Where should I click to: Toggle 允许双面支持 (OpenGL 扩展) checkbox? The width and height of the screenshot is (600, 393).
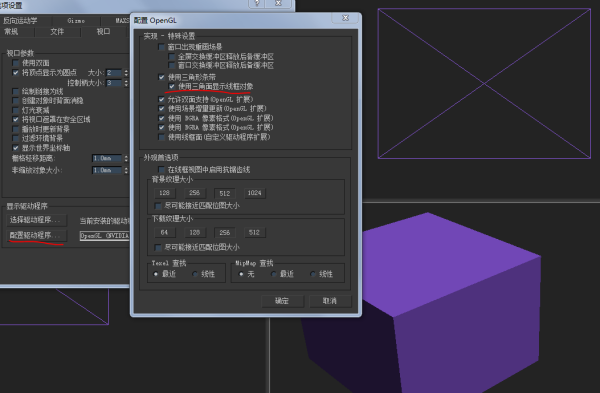click(161, 99)
